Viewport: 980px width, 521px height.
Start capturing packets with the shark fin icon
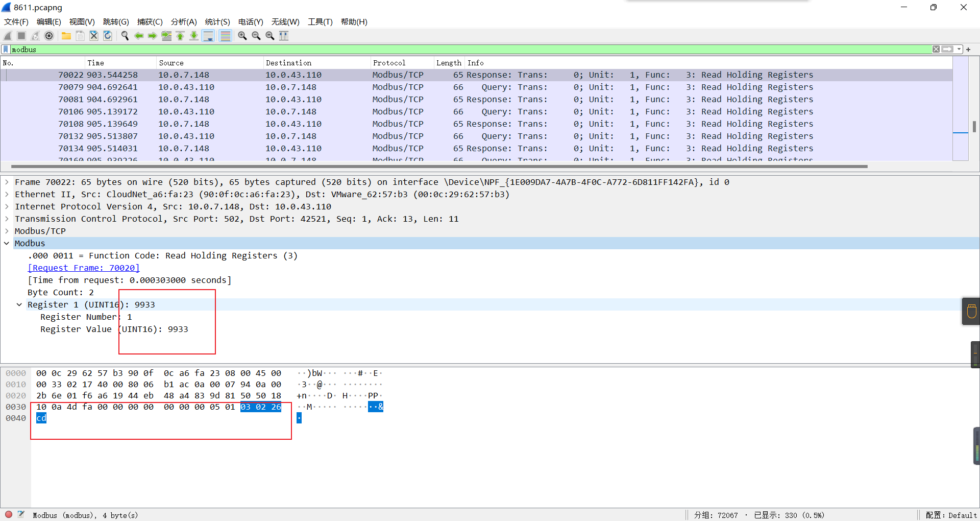tap(8, 36)
